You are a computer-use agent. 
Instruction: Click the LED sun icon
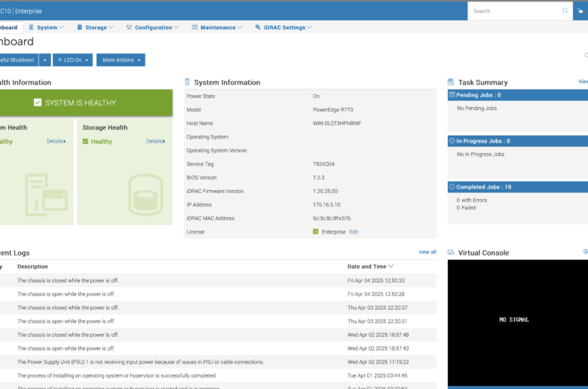60,60
